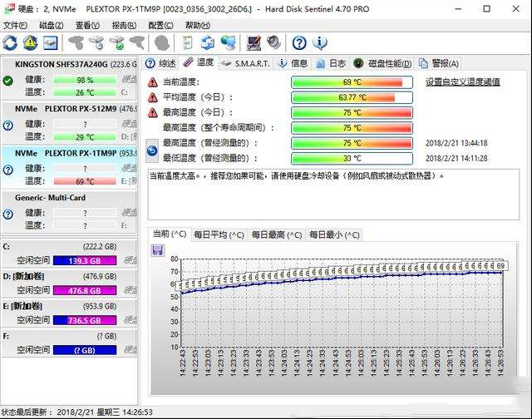Click the refresh disks toolbar icon

[x=10, y=43]
